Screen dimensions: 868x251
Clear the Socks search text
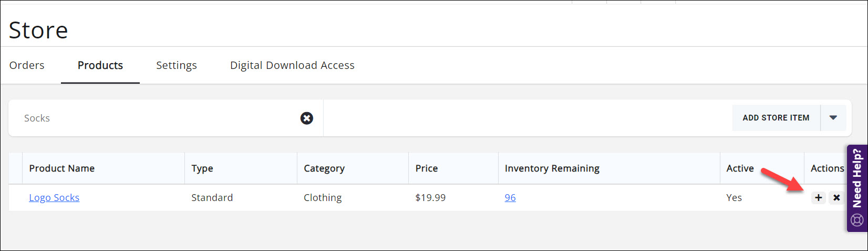click(307, 118)
